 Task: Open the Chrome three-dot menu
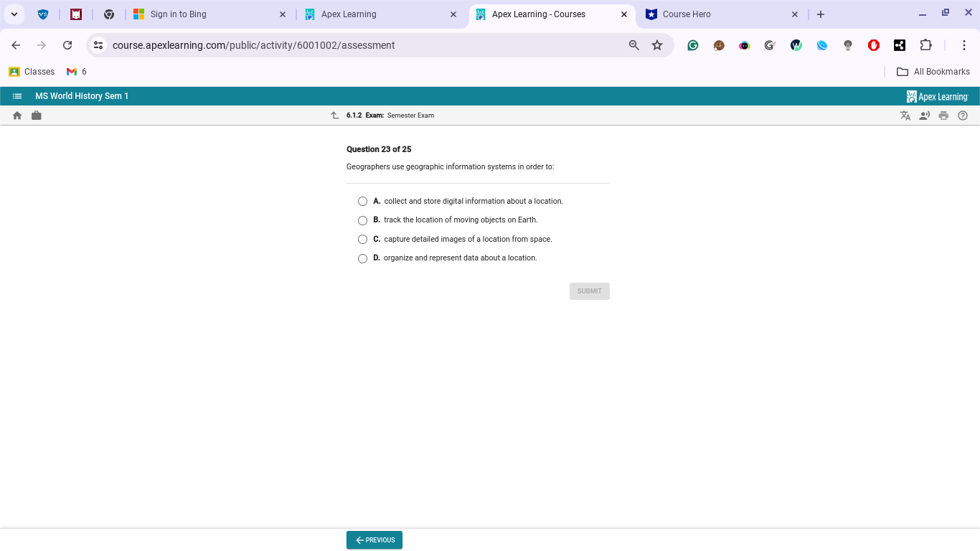click(x=964, y=45)
